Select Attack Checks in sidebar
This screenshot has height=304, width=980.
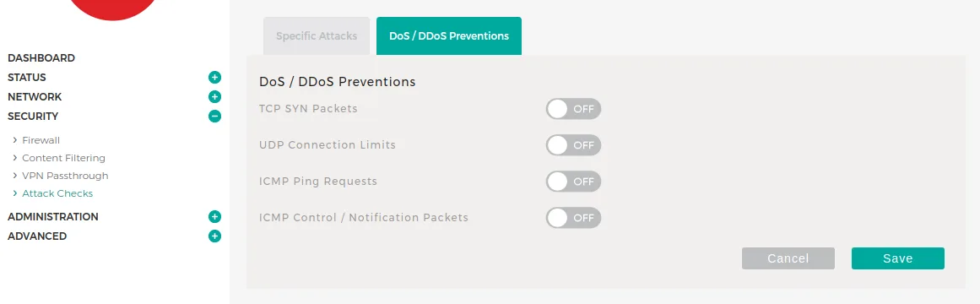pyautogui.click(x=57, y=193)
